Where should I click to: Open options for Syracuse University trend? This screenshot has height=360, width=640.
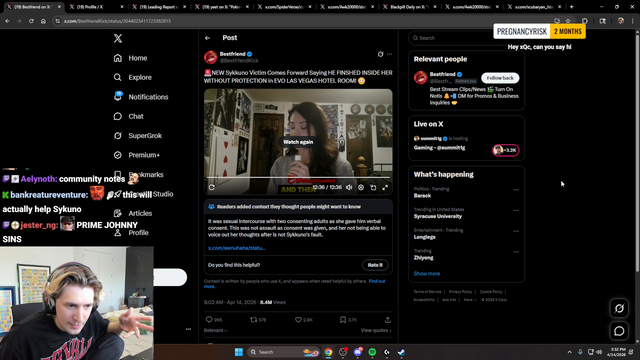point(516,211)
